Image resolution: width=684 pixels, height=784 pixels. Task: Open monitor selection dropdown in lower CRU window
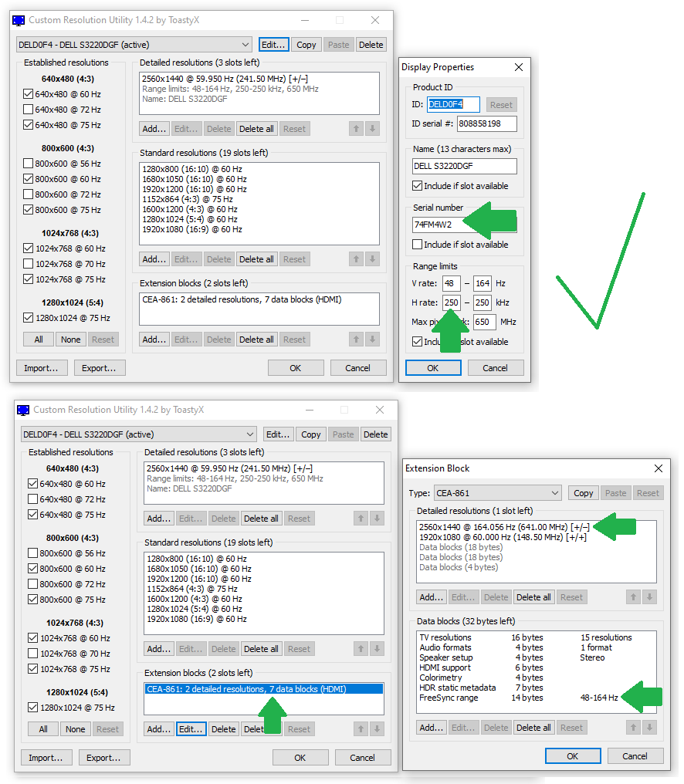(x=138, y=434)
